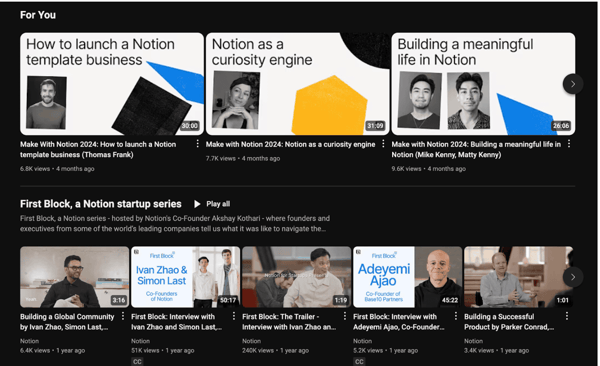The height and width of the screenshot is (366, 600).
Task: Open menu for Adeyemi Ajao interview video
Action: 456,316
